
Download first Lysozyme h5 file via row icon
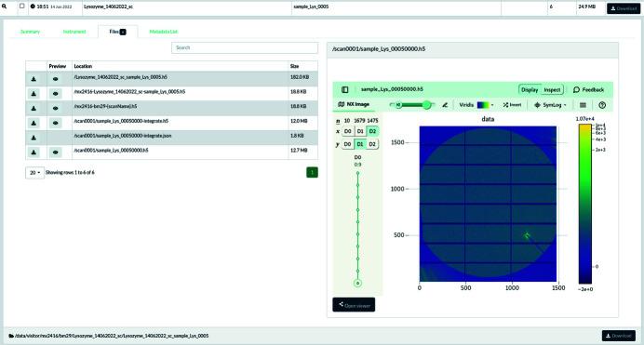pos(34,79)
